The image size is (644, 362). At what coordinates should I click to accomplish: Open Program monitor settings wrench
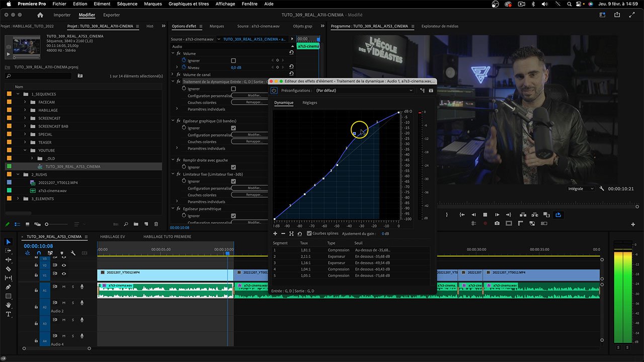coord(602,189)
